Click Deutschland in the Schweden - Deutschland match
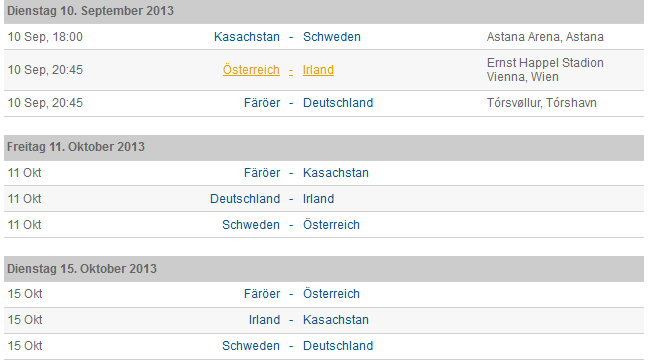This screenshot has width=651, height=362. click(338, 345)
